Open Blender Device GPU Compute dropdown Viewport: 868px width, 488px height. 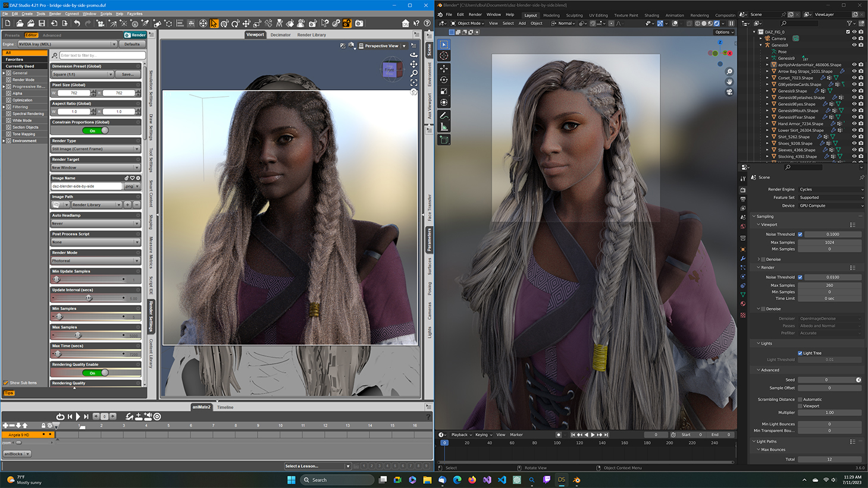point(831,206)
